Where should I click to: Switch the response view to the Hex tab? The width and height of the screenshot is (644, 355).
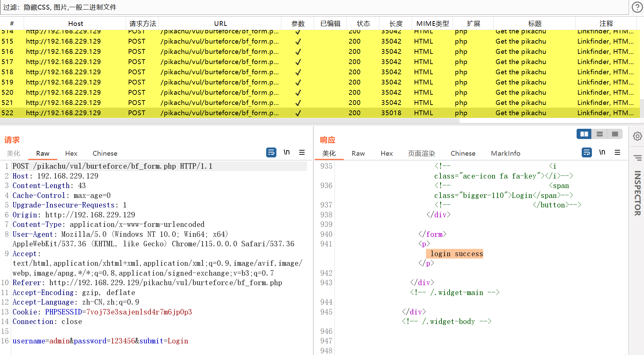tap(387, 153)
